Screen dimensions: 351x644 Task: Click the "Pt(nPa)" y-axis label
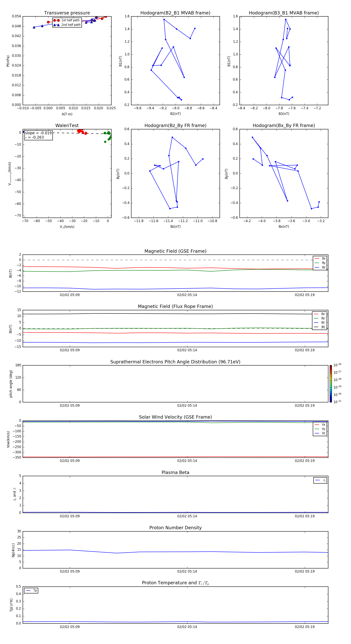tap(8, 61)
